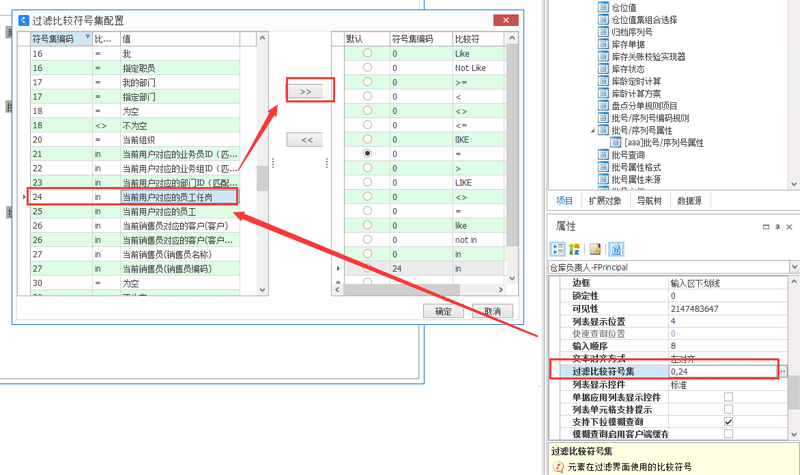Sort properties alphabetically icon
Screen dimensions: 800x475
click(574, 249)
